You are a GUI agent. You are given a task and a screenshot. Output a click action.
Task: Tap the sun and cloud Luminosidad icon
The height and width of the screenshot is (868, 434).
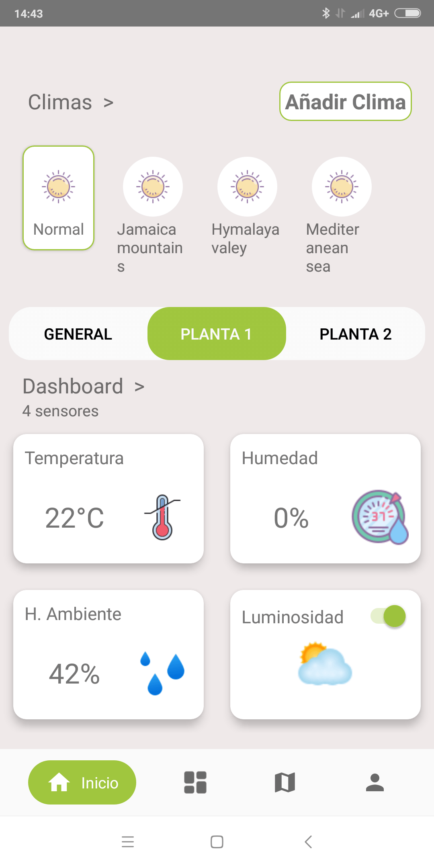[325, 664]
